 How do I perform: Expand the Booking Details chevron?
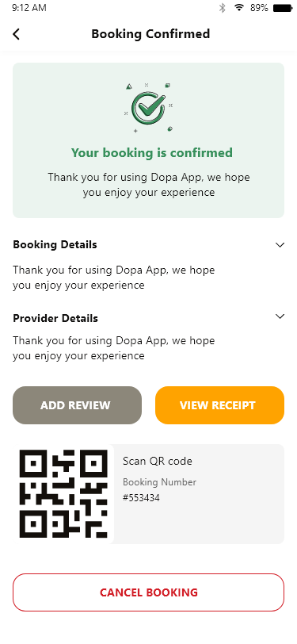point(280,245)
